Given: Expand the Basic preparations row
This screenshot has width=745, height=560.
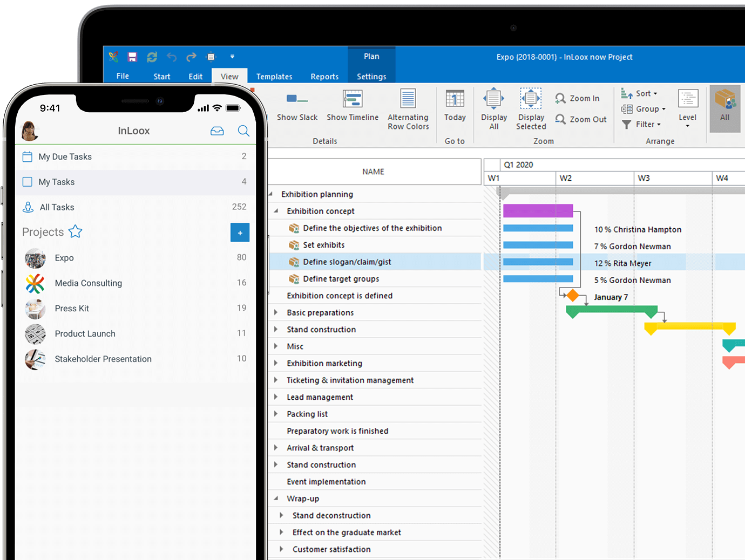Looking at the screenshot, I should pos(276,312).
